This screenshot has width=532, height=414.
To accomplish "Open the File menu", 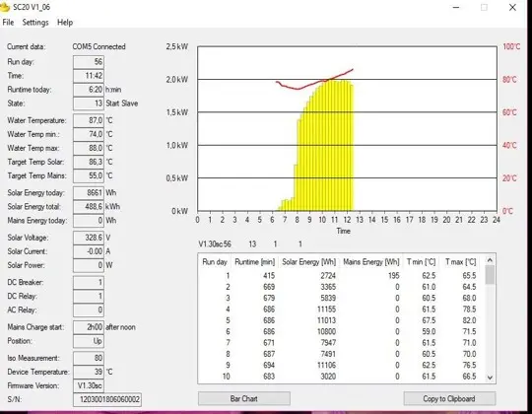I will (8, 23).
